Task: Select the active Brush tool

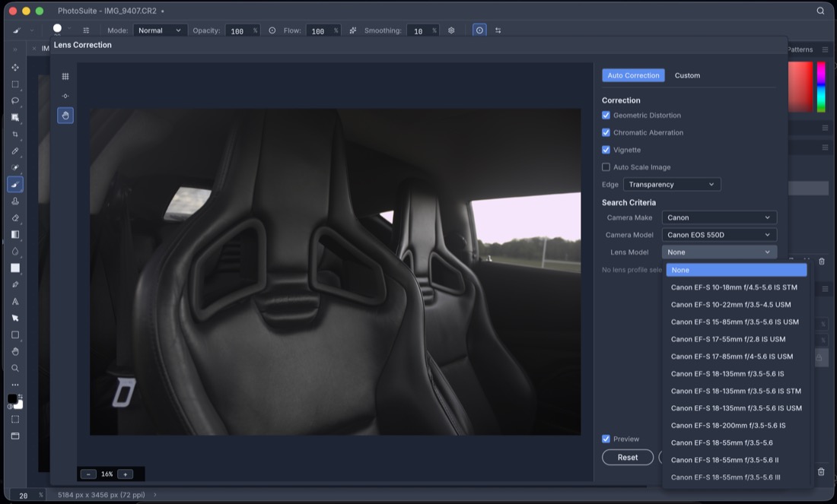Action: tap(15, 185)
